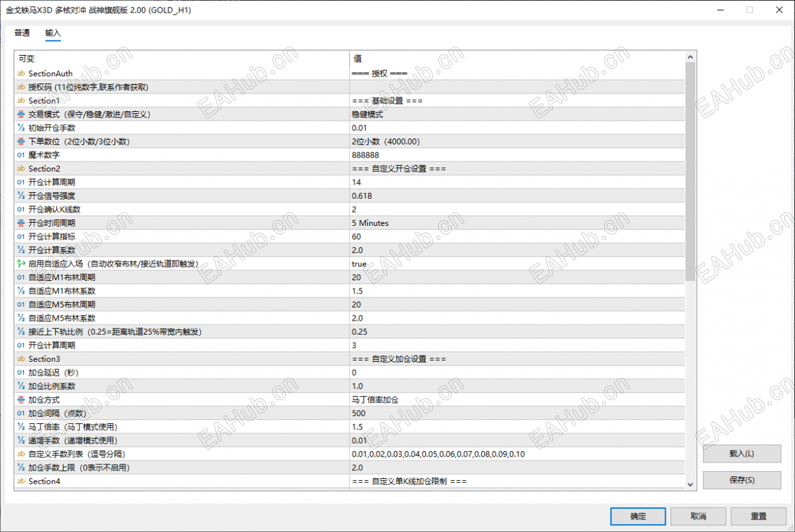Click scrollbar down arrow

(690, 484)
